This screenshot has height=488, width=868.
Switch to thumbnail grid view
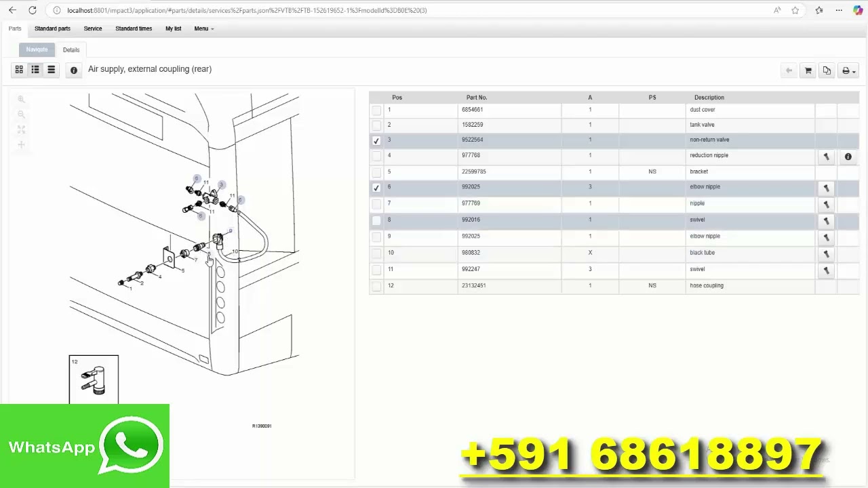tap(19, 70)
